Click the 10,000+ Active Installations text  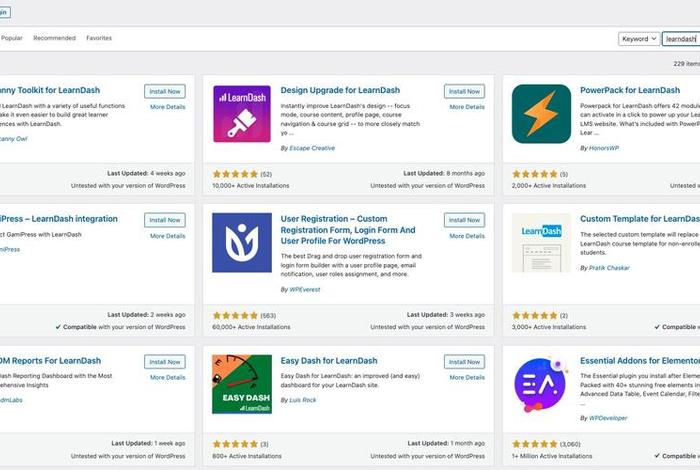[251, 186]
